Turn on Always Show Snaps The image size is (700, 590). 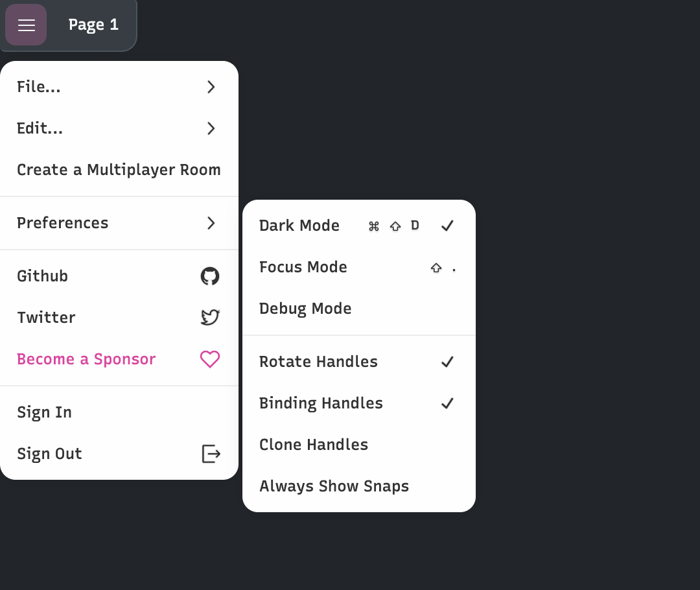[x=334, y=486]
